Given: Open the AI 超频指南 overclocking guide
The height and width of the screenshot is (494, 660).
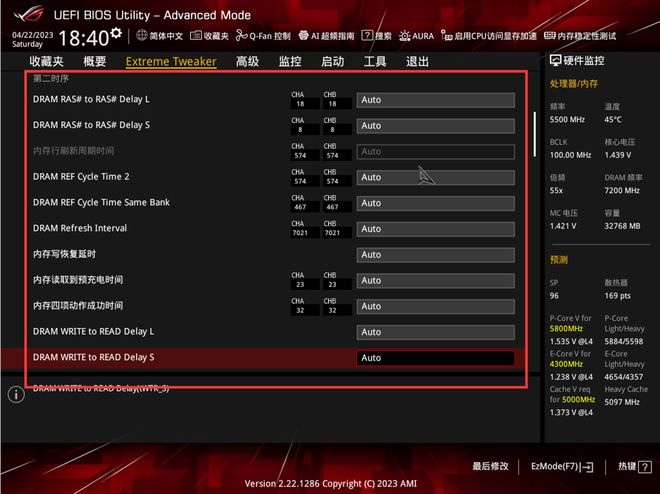Looking at the screenshot, I should [x=326, y=36].
